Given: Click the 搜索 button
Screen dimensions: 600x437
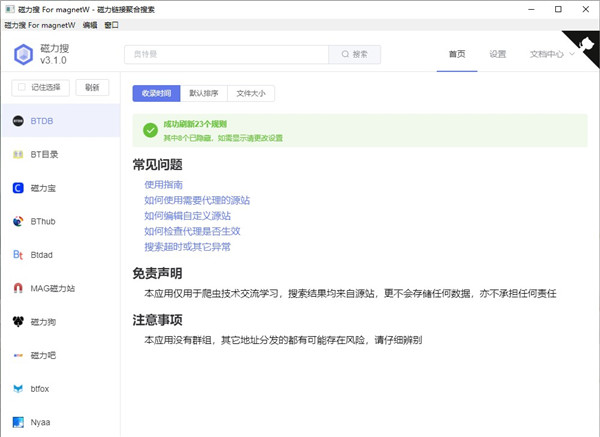Looking at the screenshot, I should coord(355,54).
